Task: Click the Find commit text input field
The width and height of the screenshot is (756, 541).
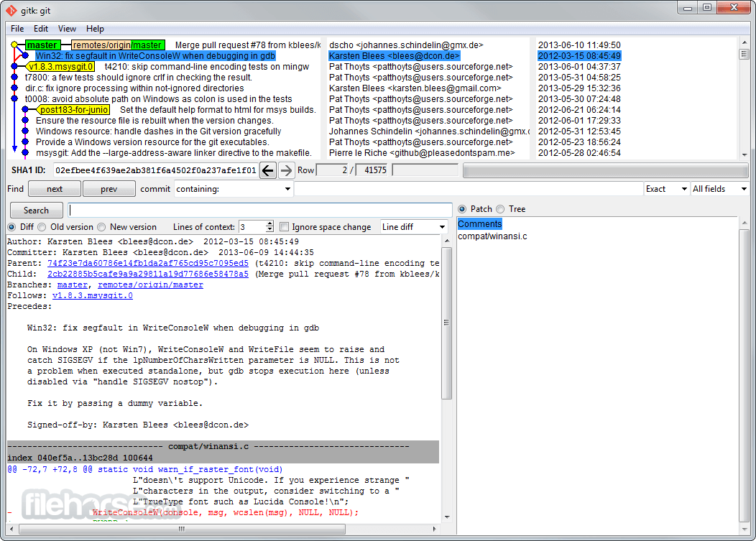Action: tap(469, 189)
